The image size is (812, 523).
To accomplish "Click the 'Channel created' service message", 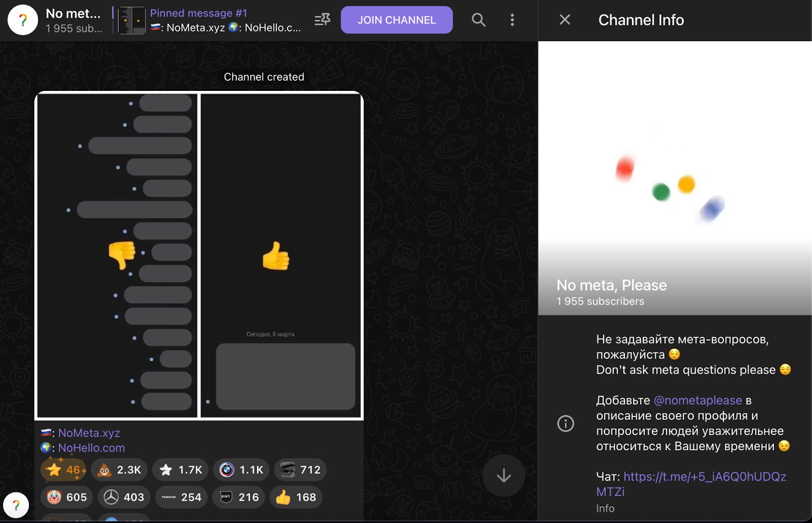I will 264,77.
